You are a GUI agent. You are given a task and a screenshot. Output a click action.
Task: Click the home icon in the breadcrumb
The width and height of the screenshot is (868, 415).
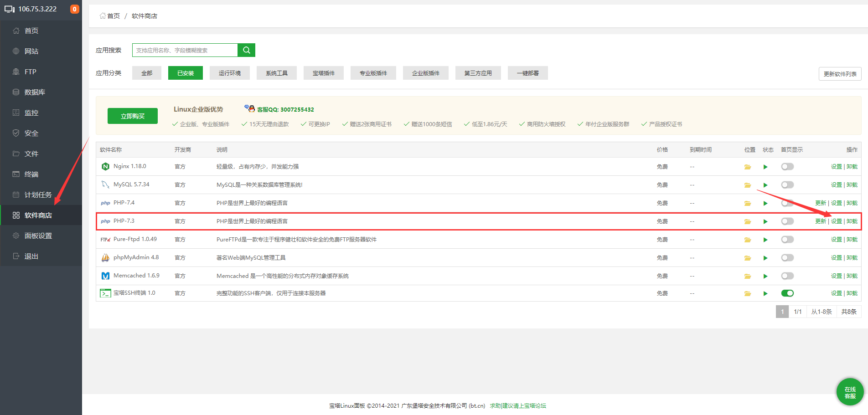tap(103, 16)
